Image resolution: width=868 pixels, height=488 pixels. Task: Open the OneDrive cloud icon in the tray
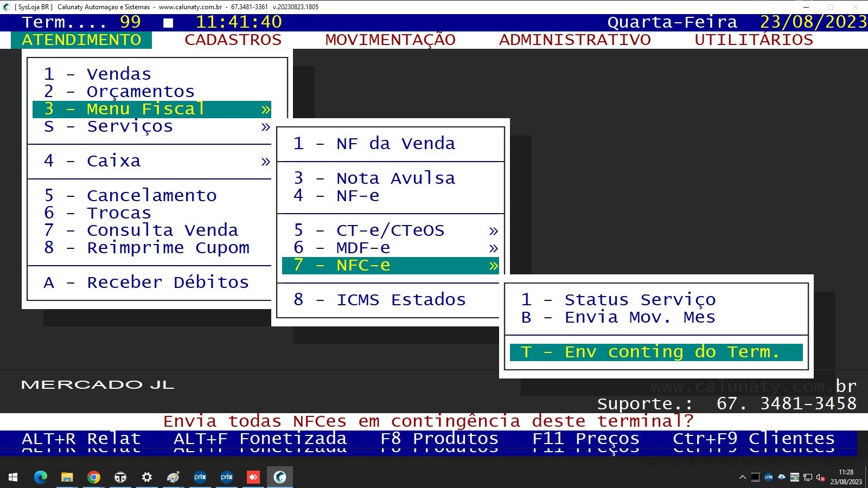point(781,477)
